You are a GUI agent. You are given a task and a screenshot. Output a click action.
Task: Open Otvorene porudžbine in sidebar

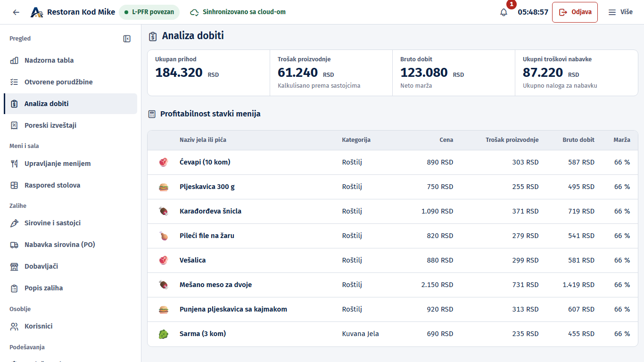click(x=70, y=82)
